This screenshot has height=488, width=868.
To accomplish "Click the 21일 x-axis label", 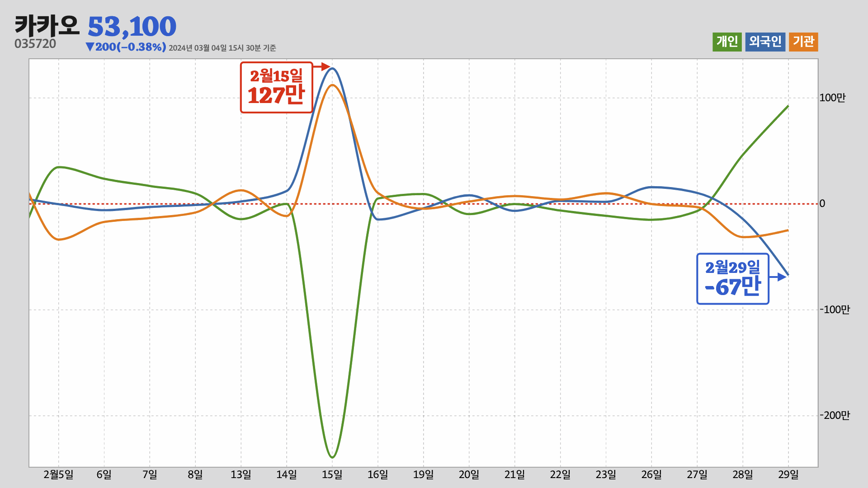I will pyautogui.click(x=515, y=475).
